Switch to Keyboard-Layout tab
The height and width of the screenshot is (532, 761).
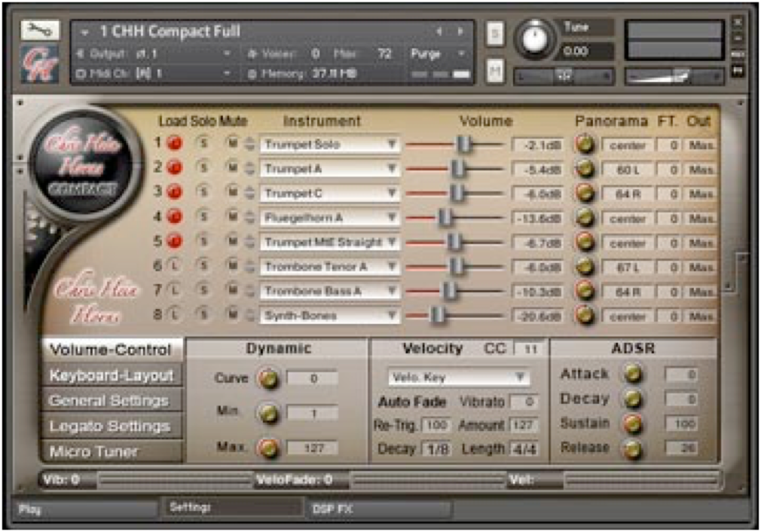(112, 375)
